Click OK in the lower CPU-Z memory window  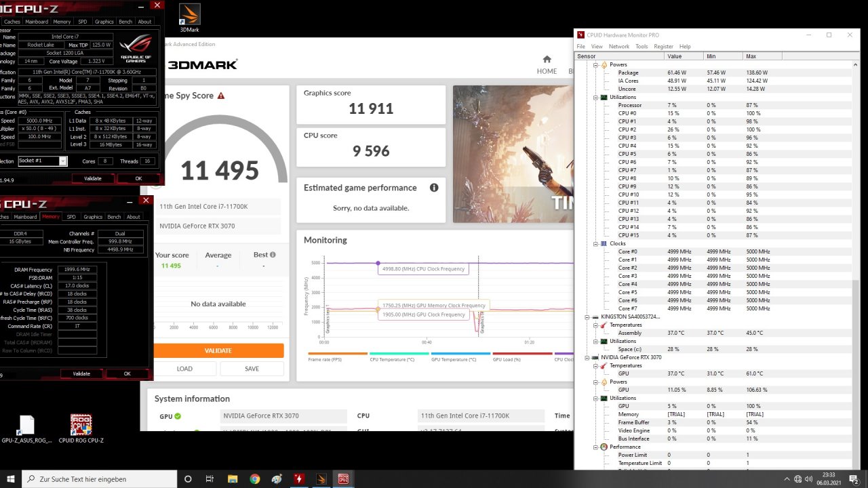click(127, 373)
